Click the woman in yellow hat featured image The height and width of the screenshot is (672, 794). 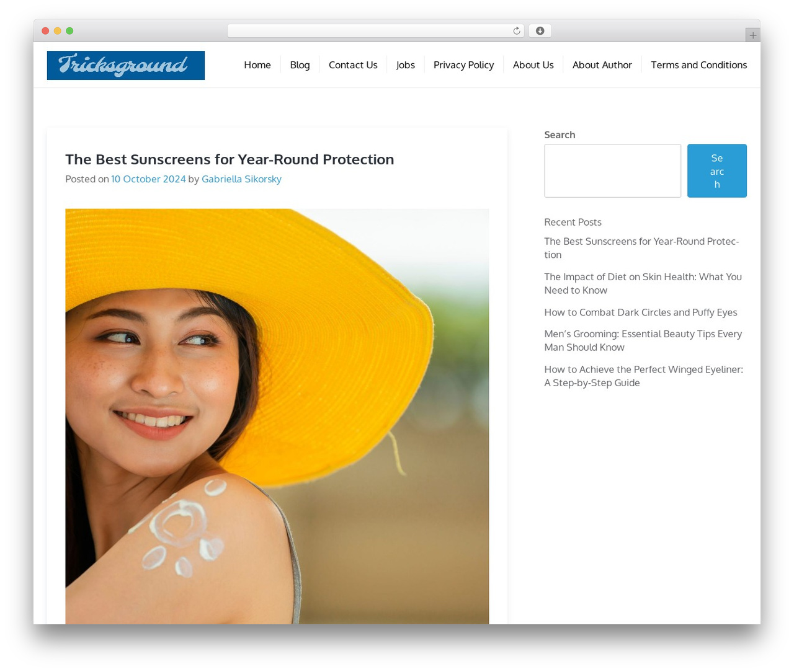(277, 416)
